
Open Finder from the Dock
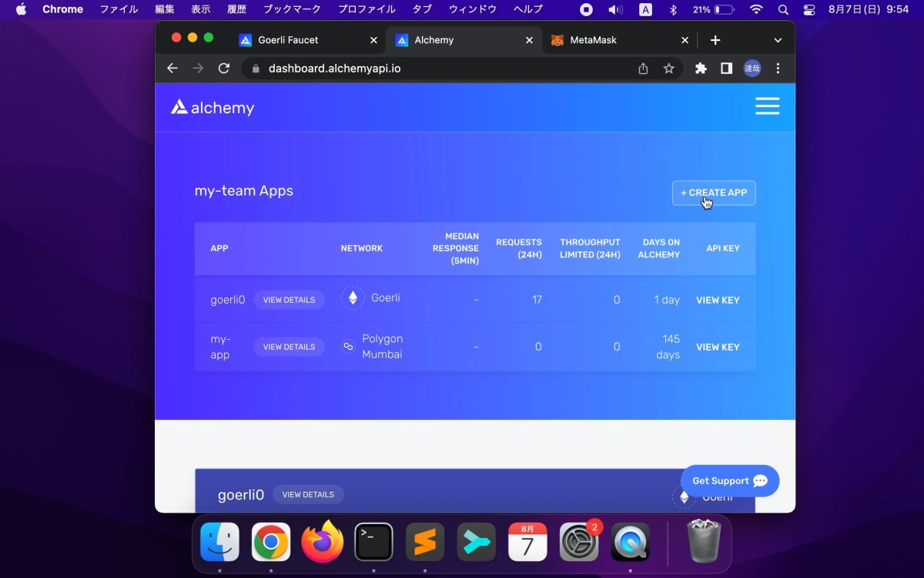(219, 543)
